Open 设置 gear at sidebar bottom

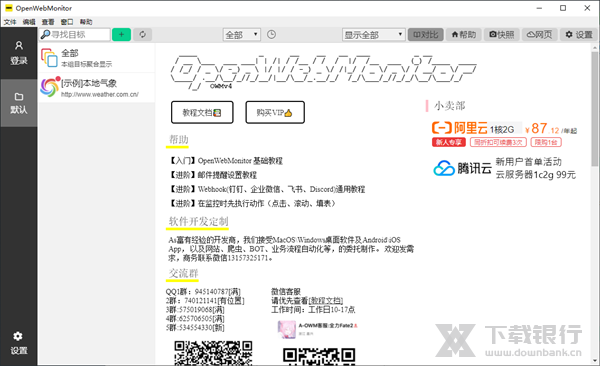(x=18, y=343)
